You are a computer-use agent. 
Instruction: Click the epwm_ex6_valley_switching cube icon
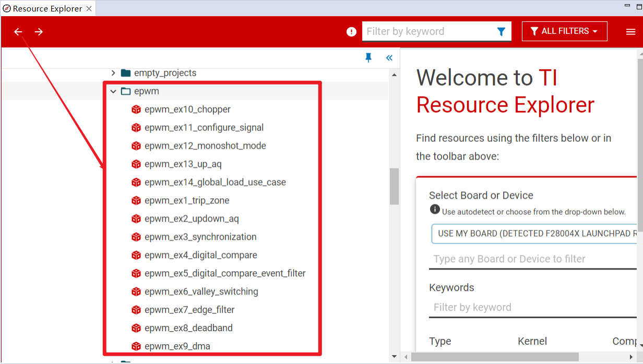pyautogui.click(x=136, y=292)
